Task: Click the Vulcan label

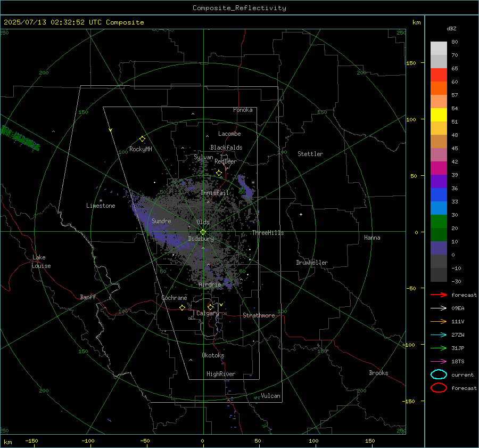Action: tap(271, 396)
